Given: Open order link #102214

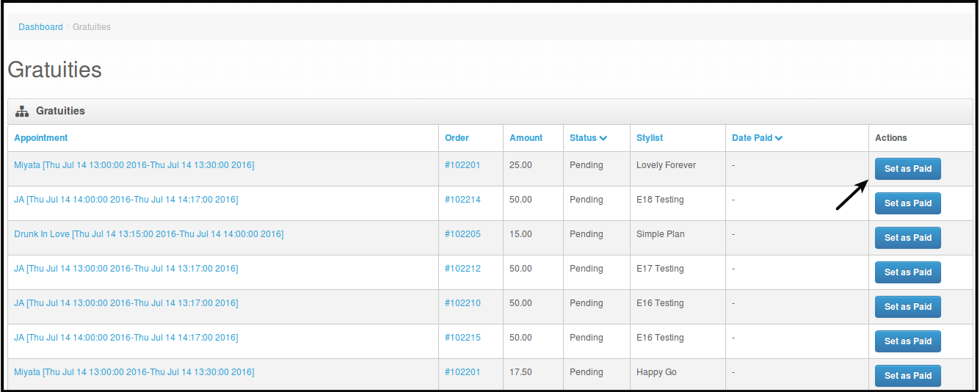Looking at the screenshot, I should point(462,200).
